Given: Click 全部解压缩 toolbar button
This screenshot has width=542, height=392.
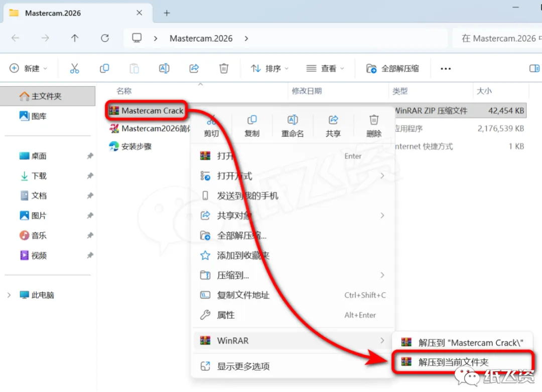Looking at the screenshot, I should tap(392, 68).
